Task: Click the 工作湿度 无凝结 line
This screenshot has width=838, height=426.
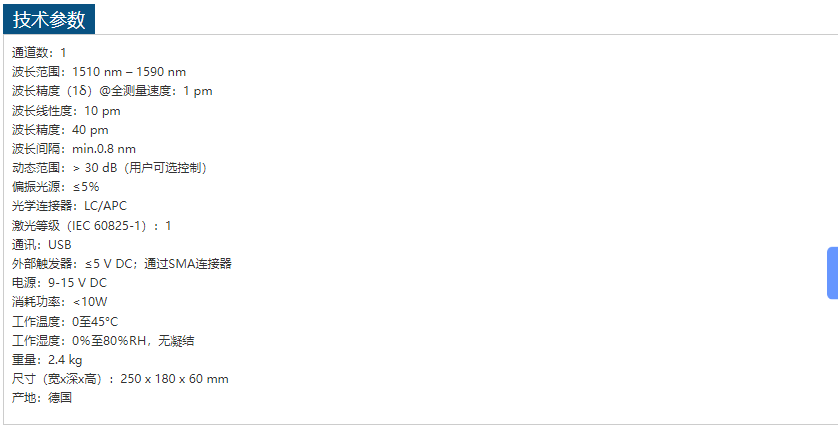Action: 103,341
